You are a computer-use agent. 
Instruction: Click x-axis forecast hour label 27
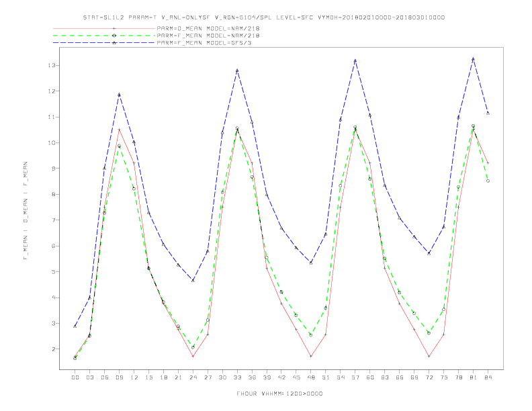click(208, 377)
